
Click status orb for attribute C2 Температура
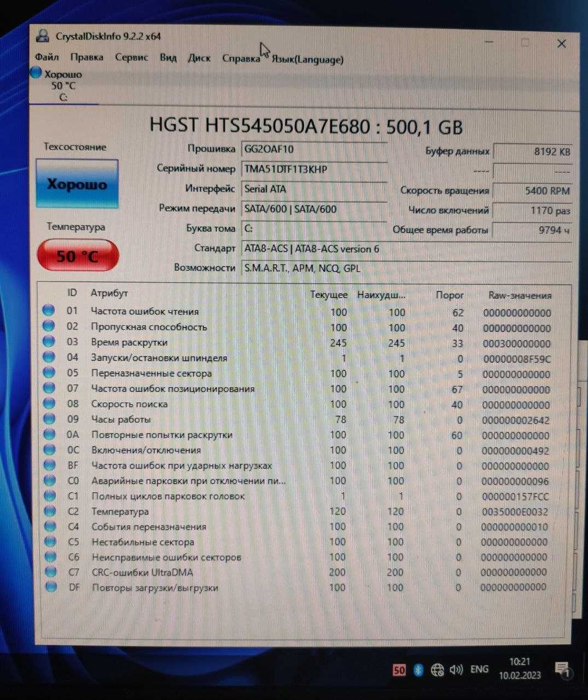pyautogui.click(x=50, y=511)
